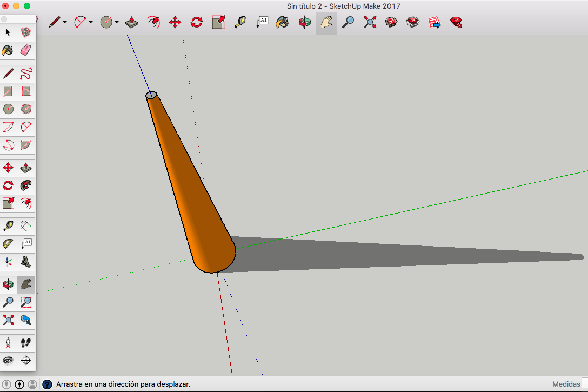Choose the Zoom Window tool

(x=25, y=302)
